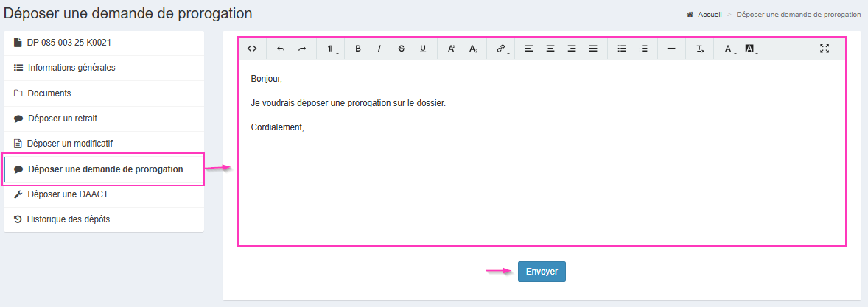Image resolution: width=868 pixels, height=307 pixels.
Task: Toggle strikethrough formatting
Action: (x=402, y=49)
